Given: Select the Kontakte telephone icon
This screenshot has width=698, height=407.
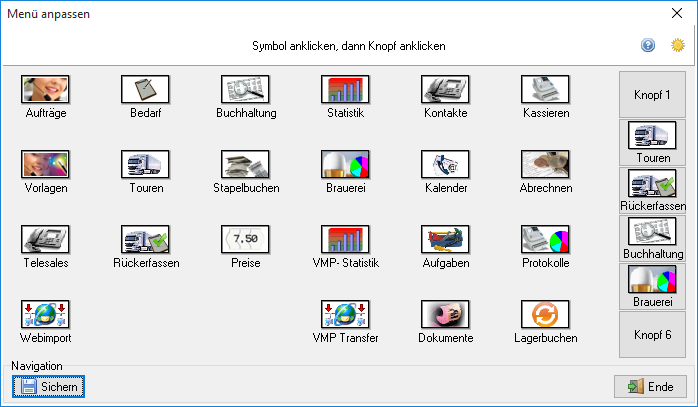Looking at the screenshot, I should 445,89.
